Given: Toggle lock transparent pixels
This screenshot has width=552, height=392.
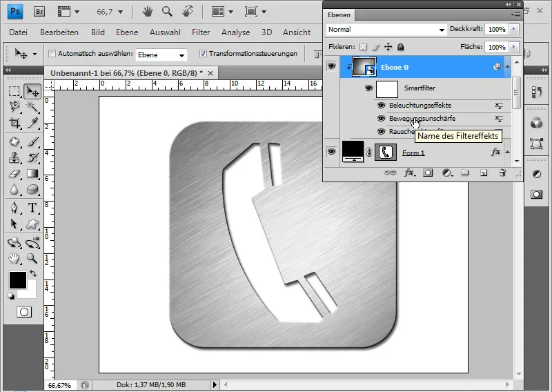Looking at the screenshot, I should tap(363, 47).
